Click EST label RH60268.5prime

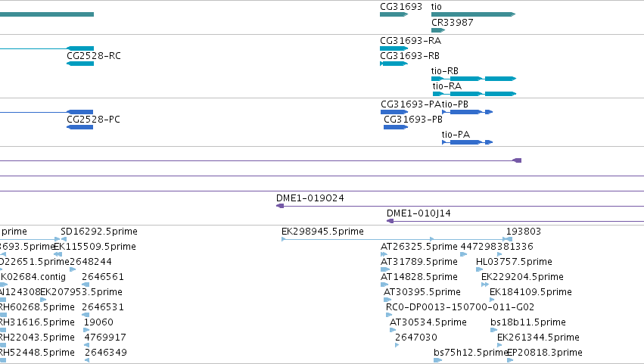[37, 307]
